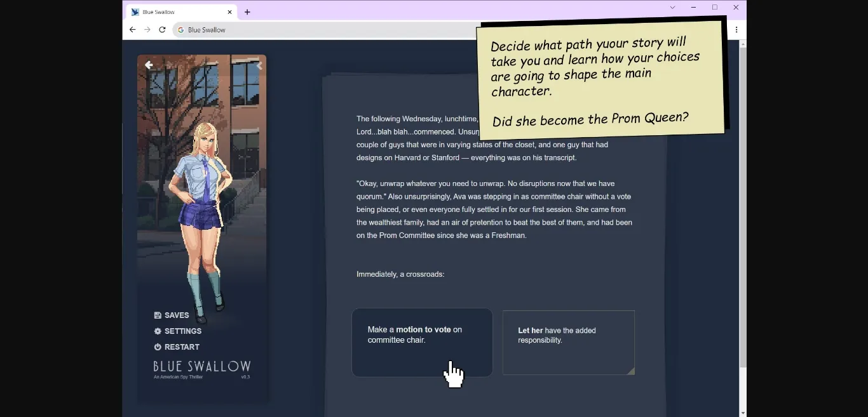Restart the story via the power icon
This screenshot has height=417, width=868.
tap(157, 347)
